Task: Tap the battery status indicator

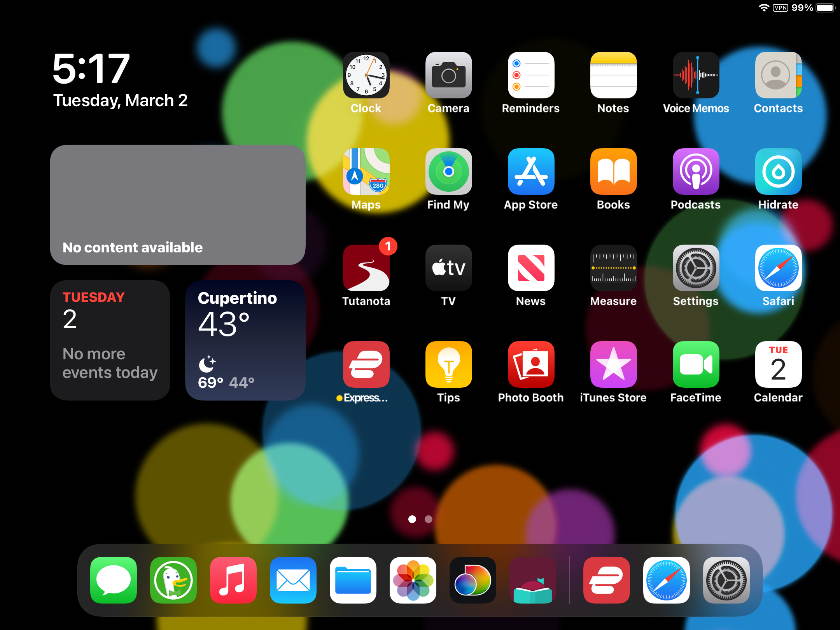Action: pyautogui.click(x=825, y=8)
